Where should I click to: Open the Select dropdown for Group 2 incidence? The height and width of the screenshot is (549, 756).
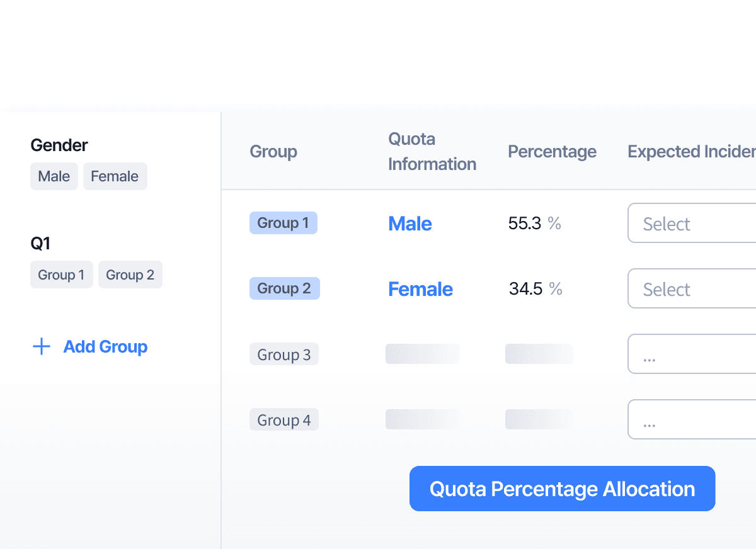(691, 288)
